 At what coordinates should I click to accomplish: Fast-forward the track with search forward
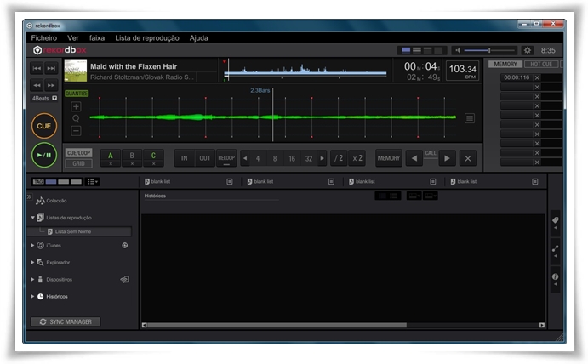coord(51,85)
